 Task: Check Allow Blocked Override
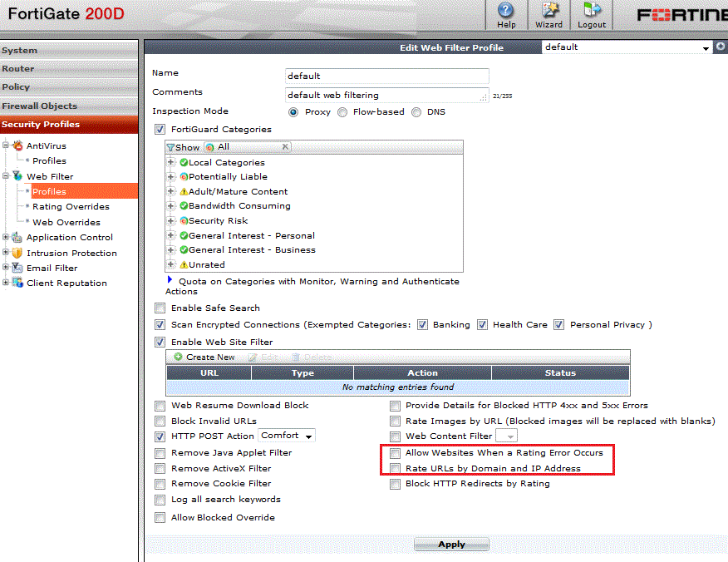click(x=160, y=517)
